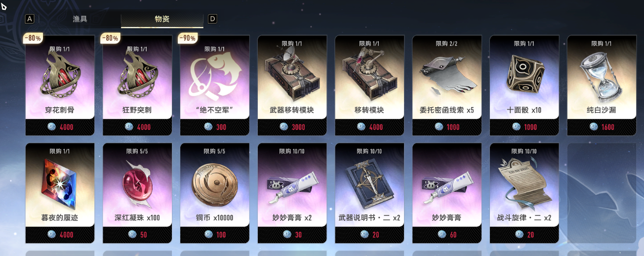Open the 委托密函线索 x5 item
This screenshot has height=256, width=644.
[447, 85]
